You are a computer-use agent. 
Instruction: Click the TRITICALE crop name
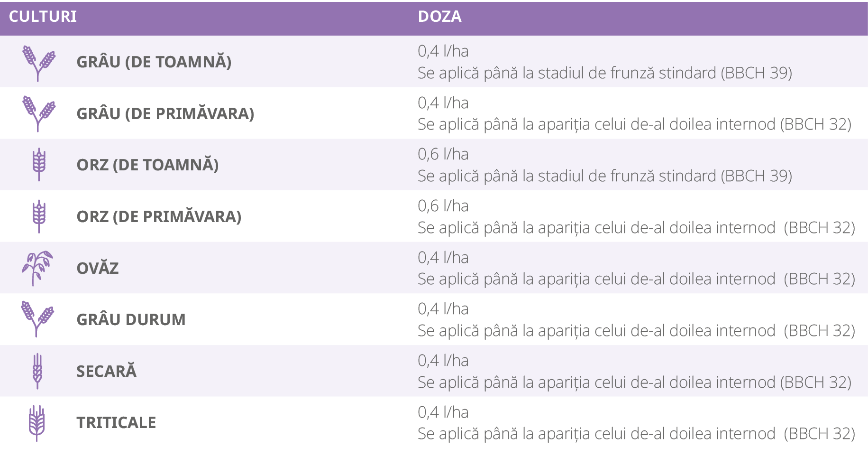pyautogui.click(x=116, y=422)
